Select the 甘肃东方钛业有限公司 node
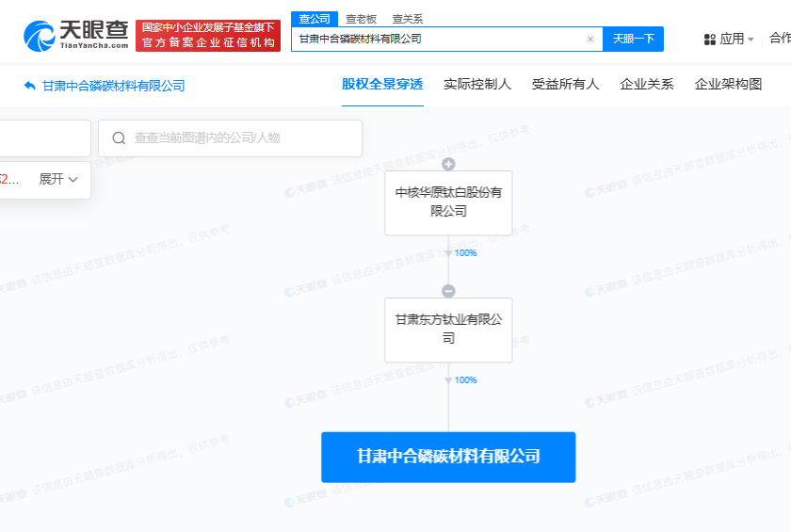The image size is (791, 532). (x=448, y=330)
